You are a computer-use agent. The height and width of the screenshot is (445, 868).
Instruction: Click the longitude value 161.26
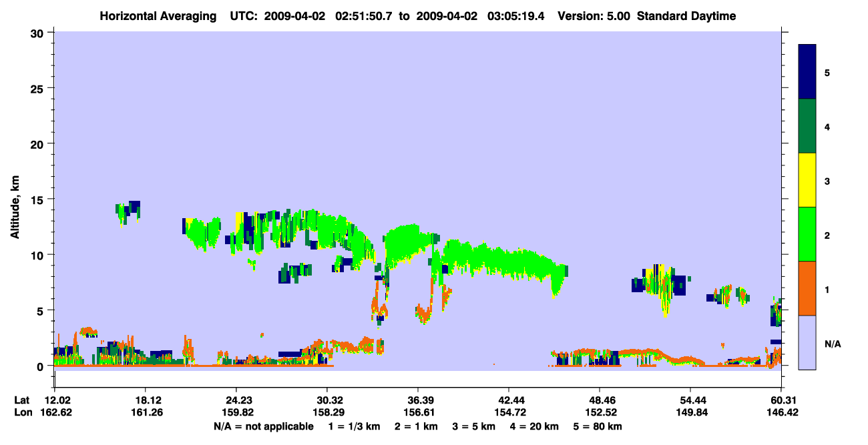pos(146,413)
